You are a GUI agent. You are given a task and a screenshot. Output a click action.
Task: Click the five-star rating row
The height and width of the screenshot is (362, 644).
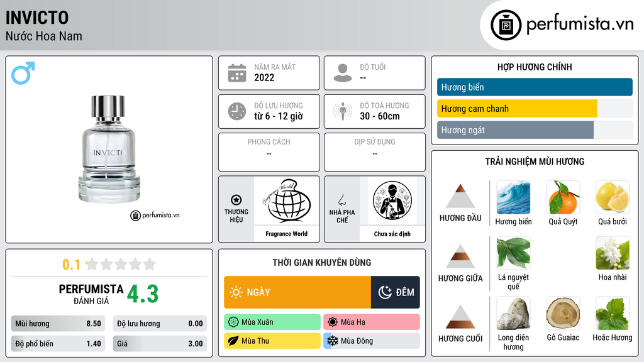[121, 264]
